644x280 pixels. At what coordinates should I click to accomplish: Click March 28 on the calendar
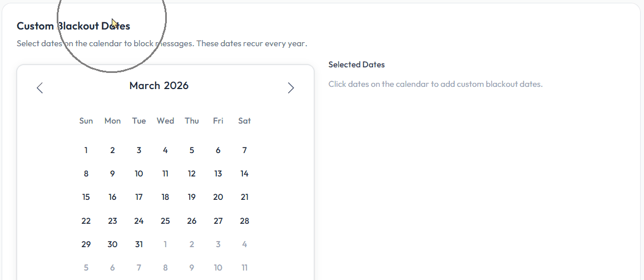click(x=245, y=221)
